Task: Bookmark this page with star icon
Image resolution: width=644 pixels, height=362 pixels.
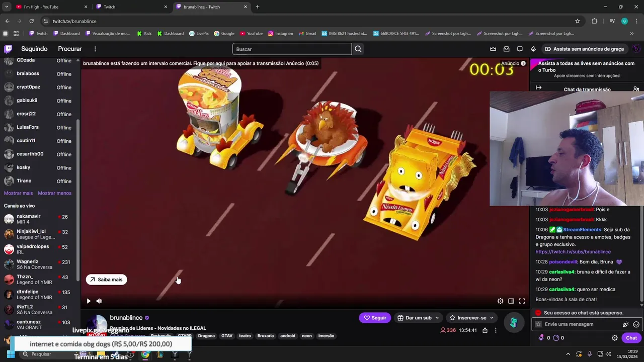Action: point(578,21)
